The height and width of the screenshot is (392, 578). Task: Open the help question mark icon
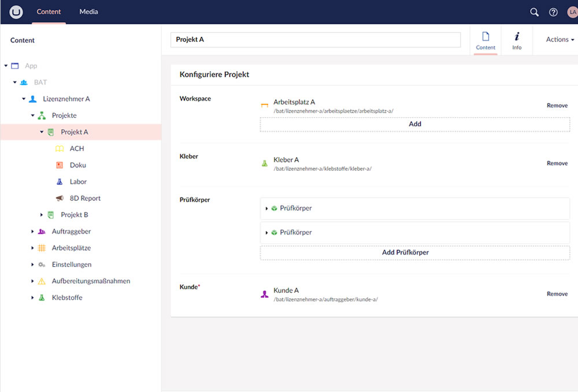click(x=553, y=12)
